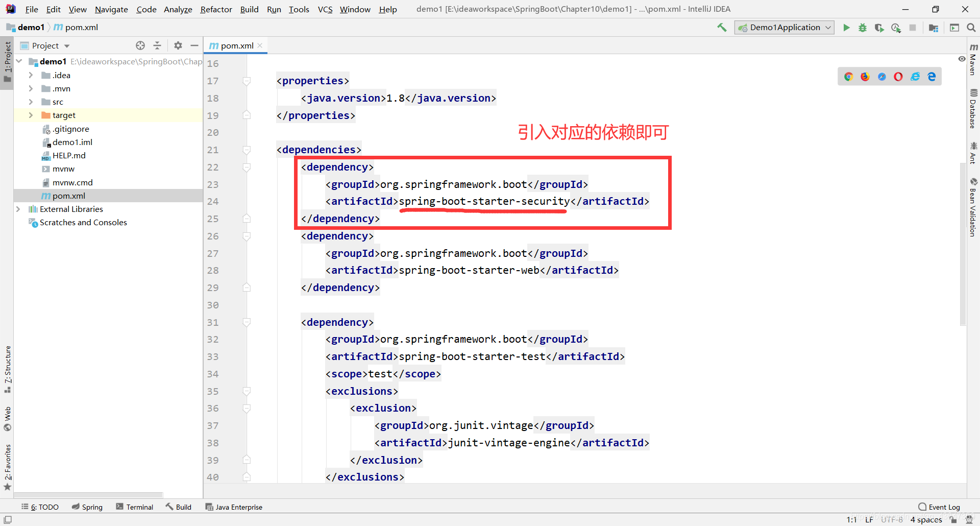Click locate file target icon in Project panel
Viewport: 980px width, 526px height.
point(140,45)
